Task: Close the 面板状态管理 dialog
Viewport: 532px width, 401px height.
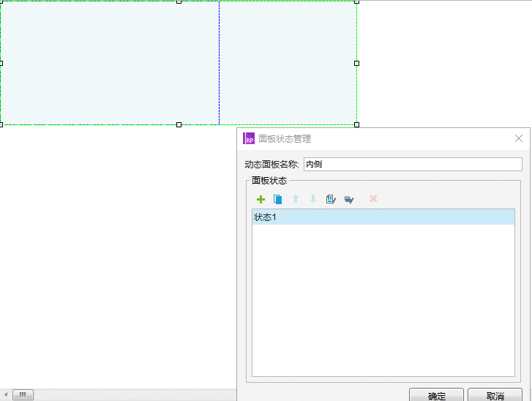Action: (519, 138)
